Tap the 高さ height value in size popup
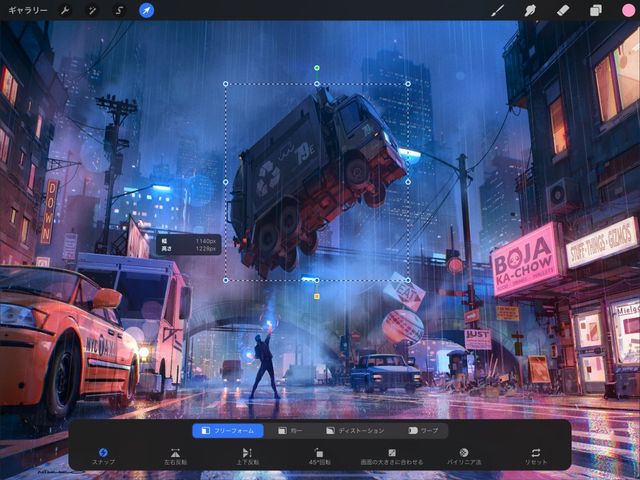This screenshot has height=480, width=640. pos(206,248)
